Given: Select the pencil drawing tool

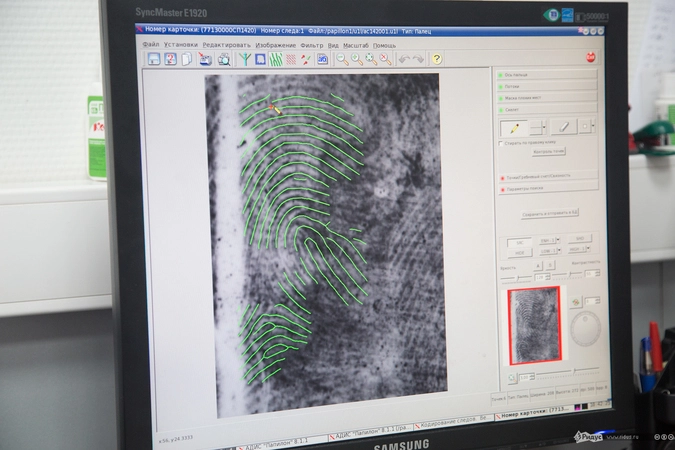Looking at the screenshot, I should (514, 128).
